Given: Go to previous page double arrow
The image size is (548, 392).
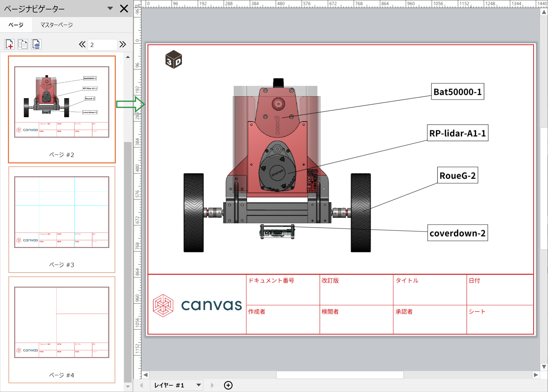Looking at the screenshot, I should coord(82,45).
